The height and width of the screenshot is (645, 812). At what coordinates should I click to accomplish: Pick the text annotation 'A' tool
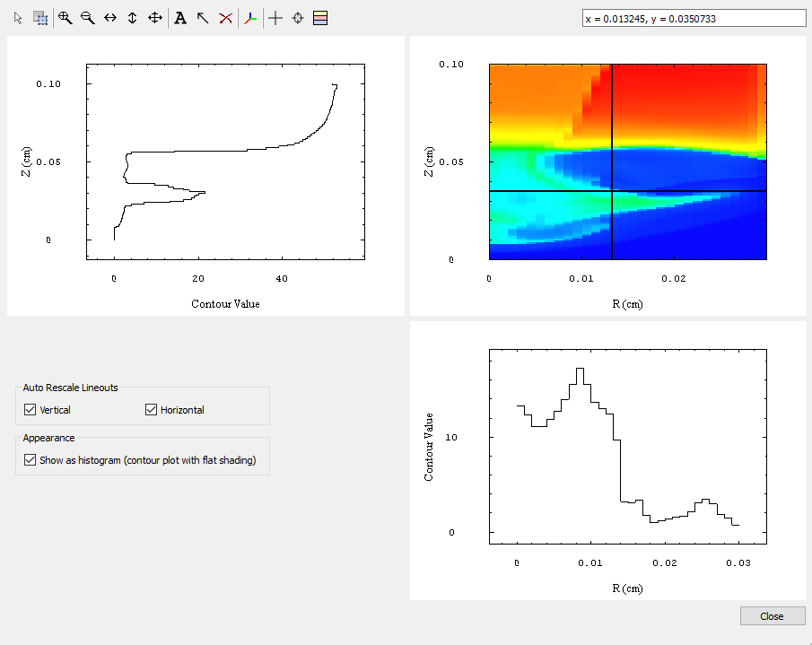point(180,18)
